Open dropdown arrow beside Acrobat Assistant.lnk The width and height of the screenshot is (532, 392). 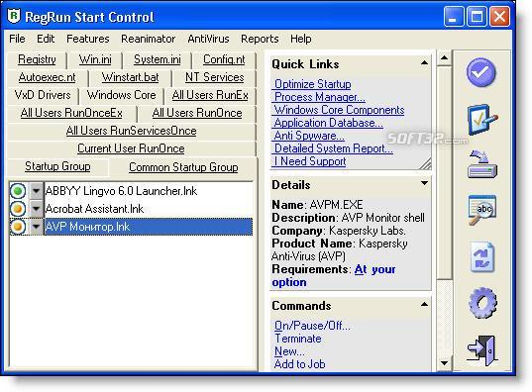pos(36,209)
